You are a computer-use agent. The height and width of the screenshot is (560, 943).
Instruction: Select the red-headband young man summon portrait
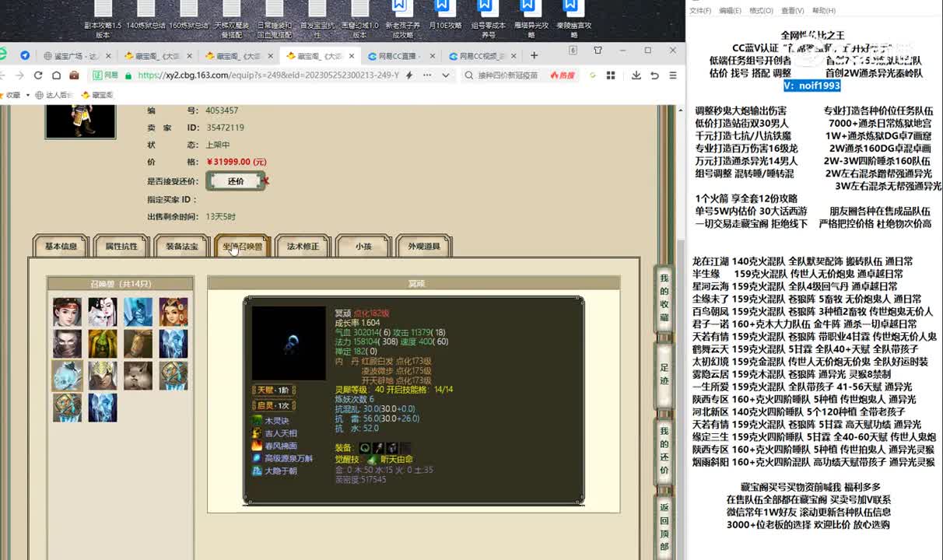click(x=67, y=312)
